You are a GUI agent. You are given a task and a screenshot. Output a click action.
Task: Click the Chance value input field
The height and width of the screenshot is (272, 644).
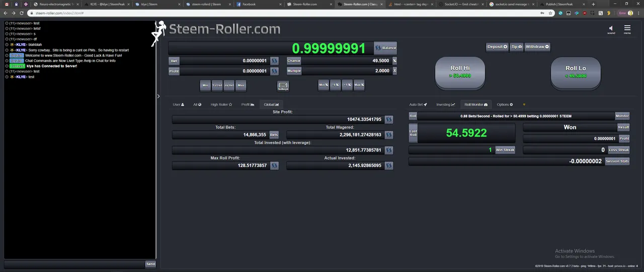click(x=346, y=60)
